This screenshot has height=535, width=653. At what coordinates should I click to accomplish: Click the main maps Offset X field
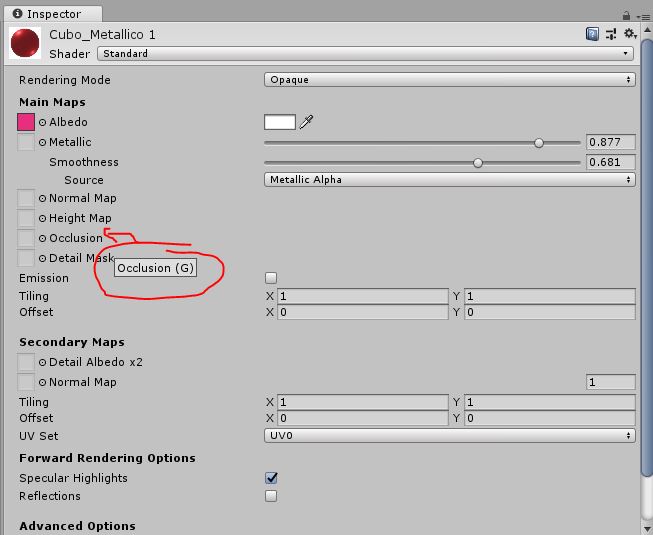363,312
